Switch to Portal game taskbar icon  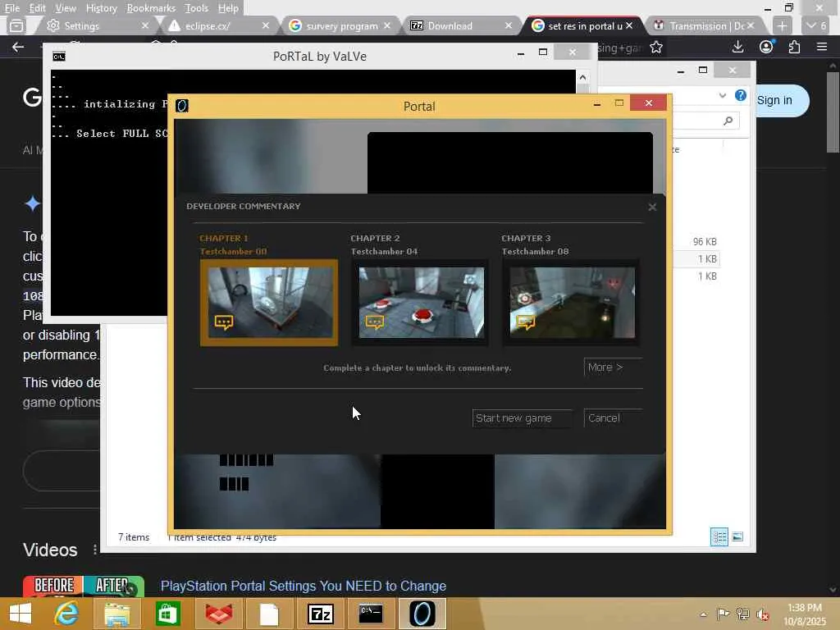422,614
